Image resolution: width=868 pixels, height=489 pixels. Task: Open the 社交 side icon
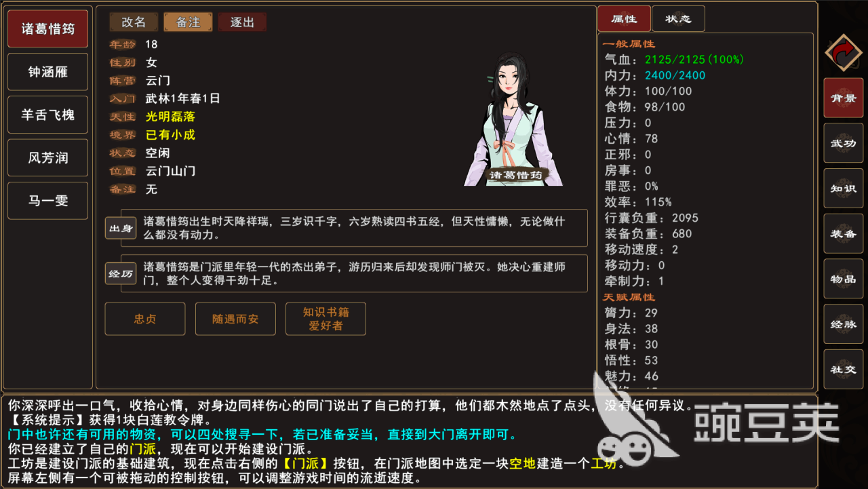pos(844,370)
